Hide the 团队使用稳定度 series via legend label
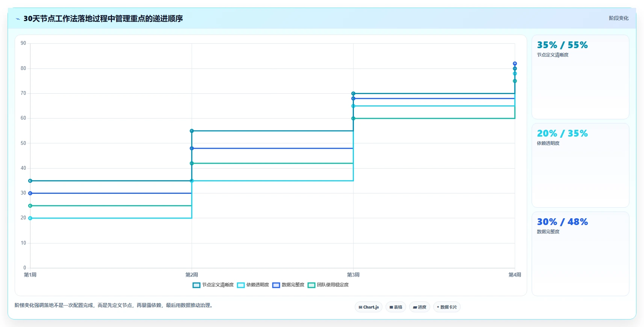The width and height of the screenshot is (644, 327). [x=333, y=285]
